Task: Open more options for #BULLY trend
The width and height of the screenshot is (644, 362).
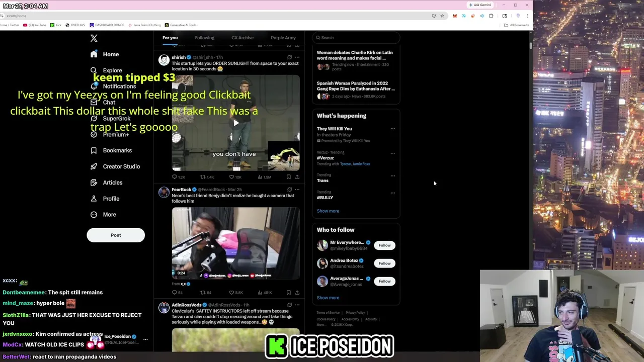Action: [x=393, y=193]
